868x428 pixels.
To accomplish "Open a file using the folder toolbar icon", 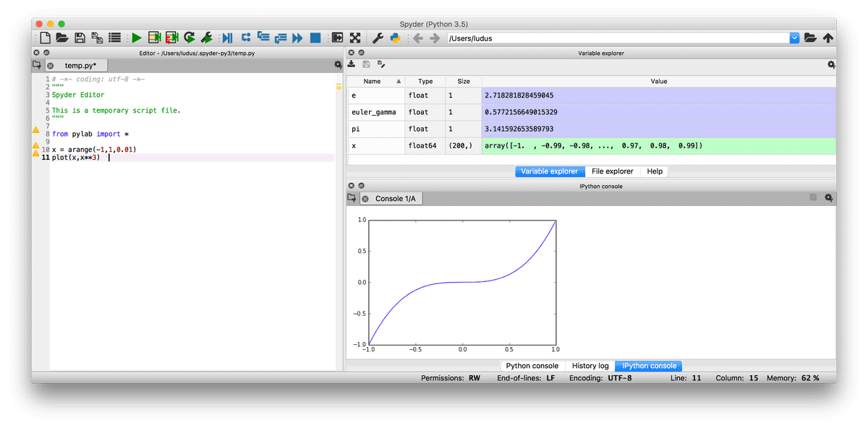I will 62,38.
